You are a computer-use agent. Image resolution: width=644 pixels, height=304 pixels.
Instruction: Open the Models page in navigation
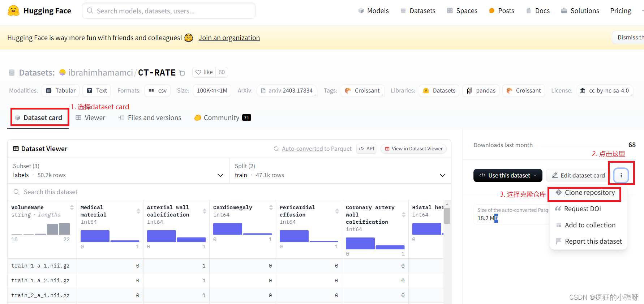click(373, 11)
